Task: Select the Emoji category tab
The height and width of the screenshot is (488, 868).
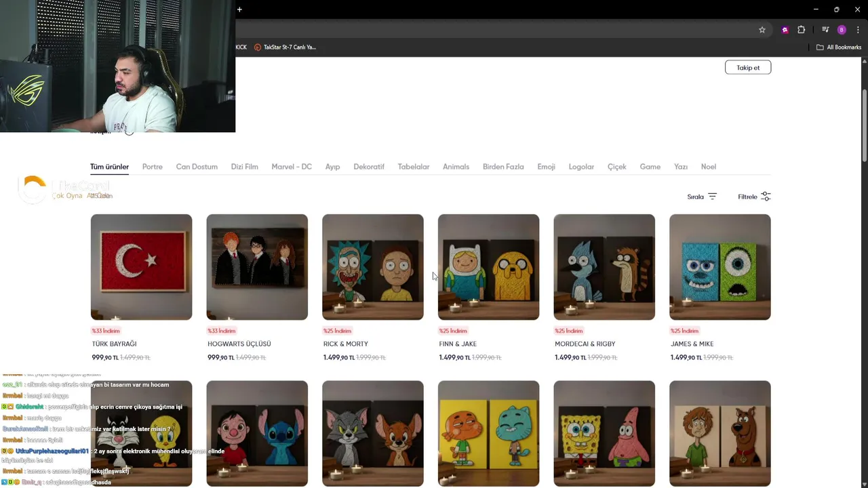Action: pos(546,167)
